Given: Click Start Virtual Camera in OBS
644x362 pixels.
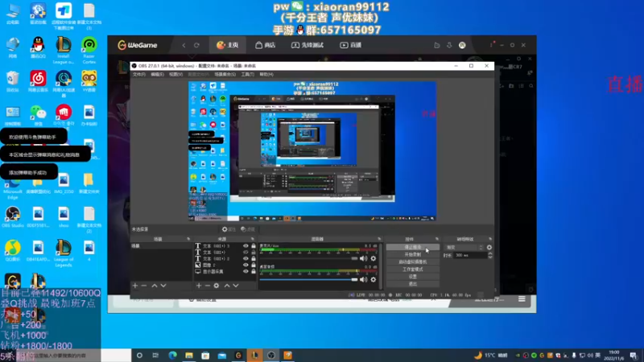Looking at the screenshot, I should point(413,262).
